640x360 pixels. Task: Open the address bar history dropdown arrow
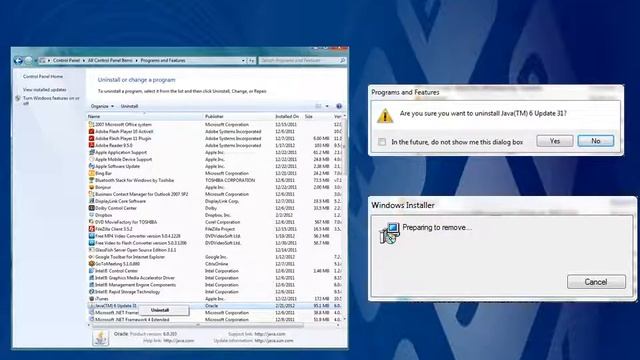243,60
